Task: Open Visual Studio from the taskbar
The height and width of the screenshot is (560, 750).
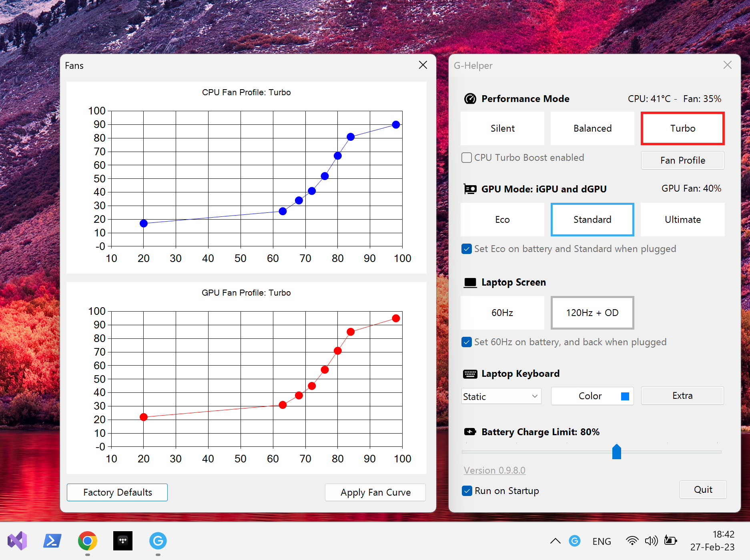Action: pyautogui.click(x=17, y=541)
